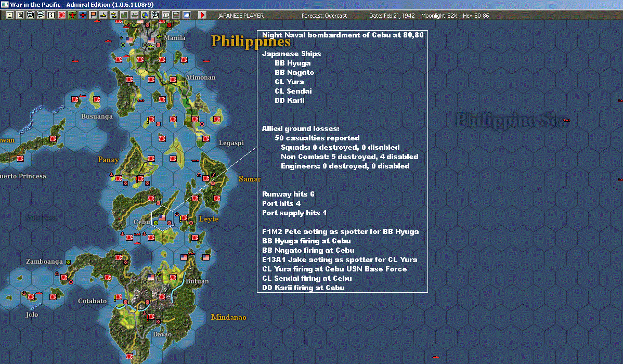Click the Busuanga map label

click(x=97, y=116)
